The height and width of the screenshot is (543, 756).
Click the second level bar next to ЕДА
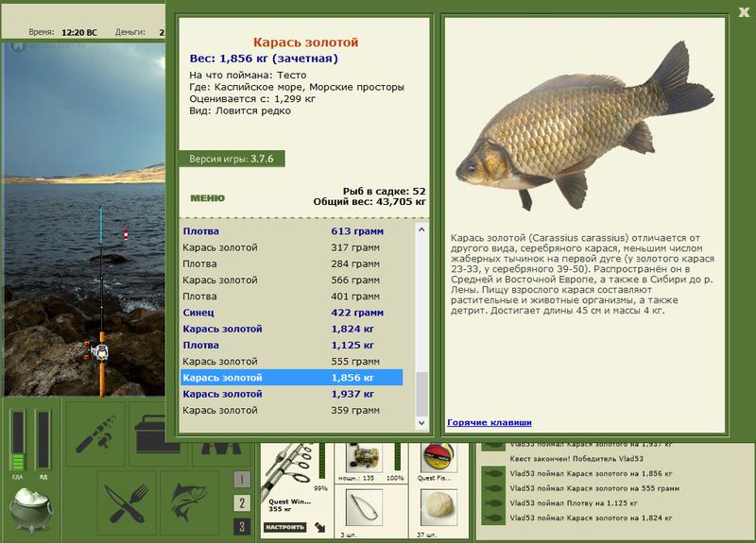(x=43, y=439)
